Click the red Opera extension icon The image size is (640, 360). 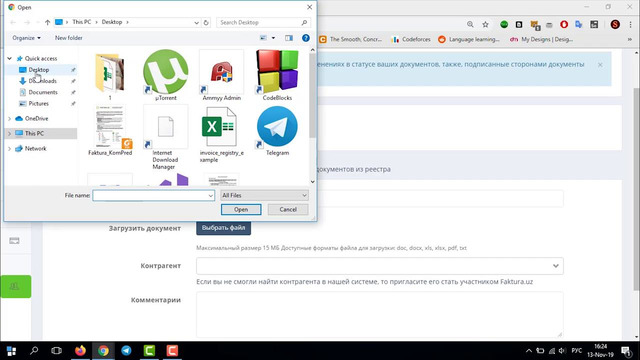click(x=564, y=24)
